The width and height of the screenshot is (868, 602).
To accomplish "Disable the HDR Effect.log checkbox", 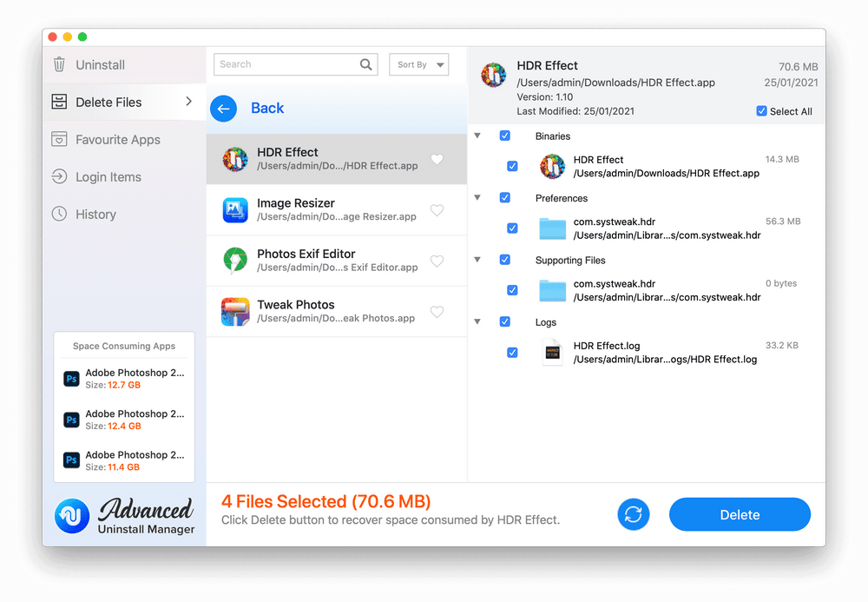I will coord(512,352).
